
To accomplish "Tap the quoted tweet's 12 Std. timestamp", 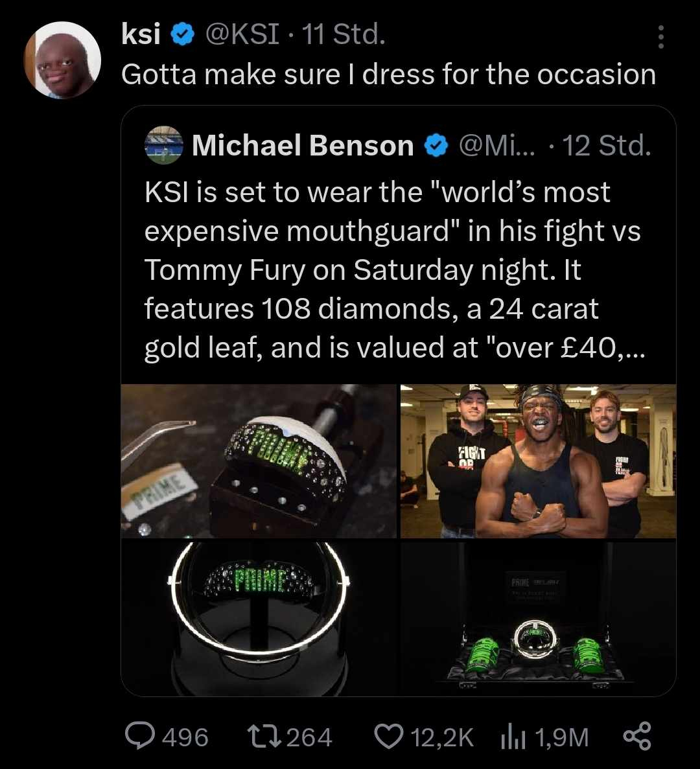I will [605, 146].
